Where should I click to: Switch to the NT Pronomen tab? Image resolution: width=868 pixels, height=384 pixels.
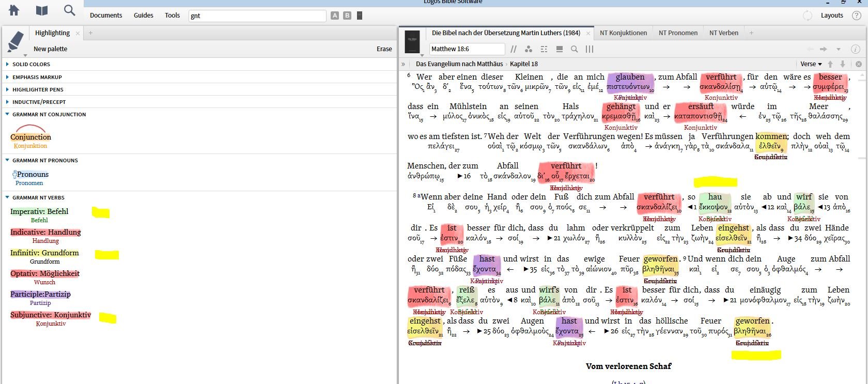(678, 33)
